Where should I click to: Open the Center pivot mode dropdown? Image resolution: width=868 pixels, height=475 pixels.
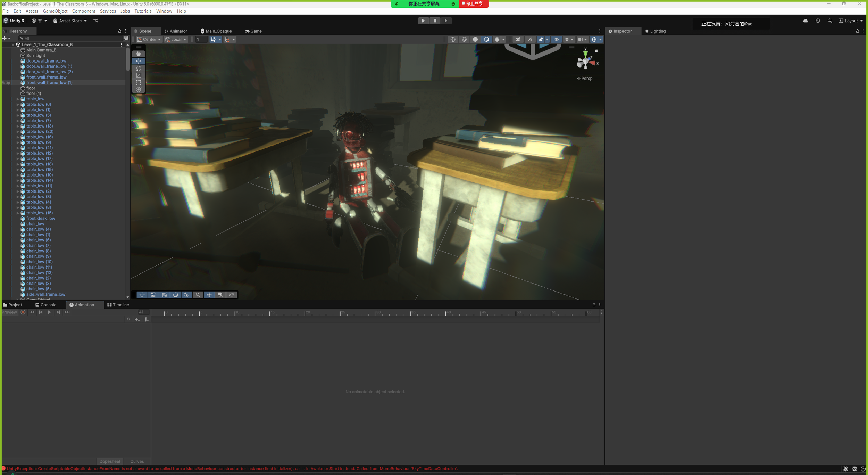pos(149,40)
